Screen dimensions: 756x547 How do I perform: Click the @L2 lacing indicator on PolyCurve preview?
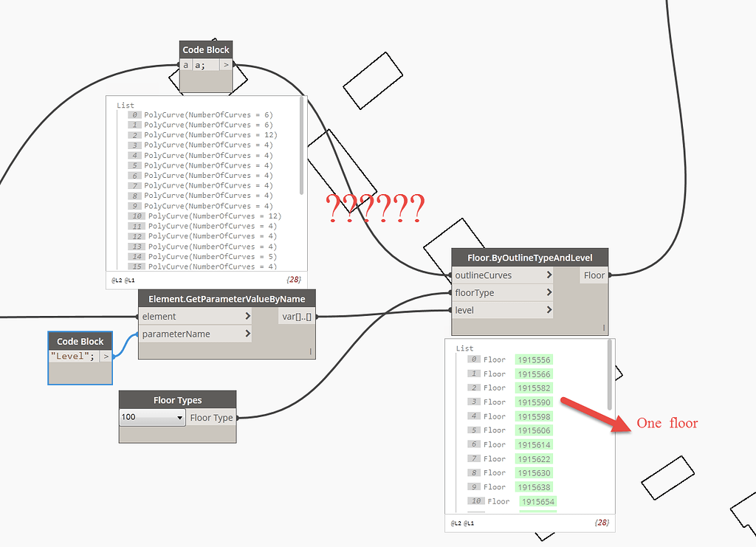[119, 280]
